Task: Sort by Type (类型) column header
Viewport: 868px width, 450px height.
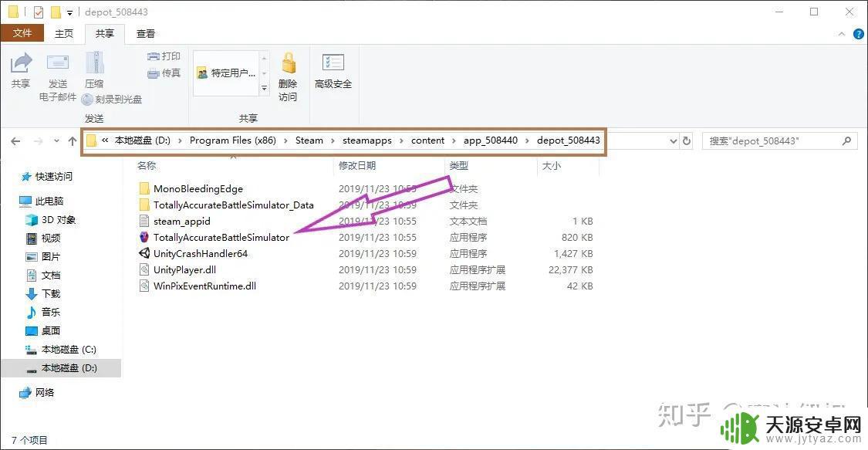Action: [458, 165]
